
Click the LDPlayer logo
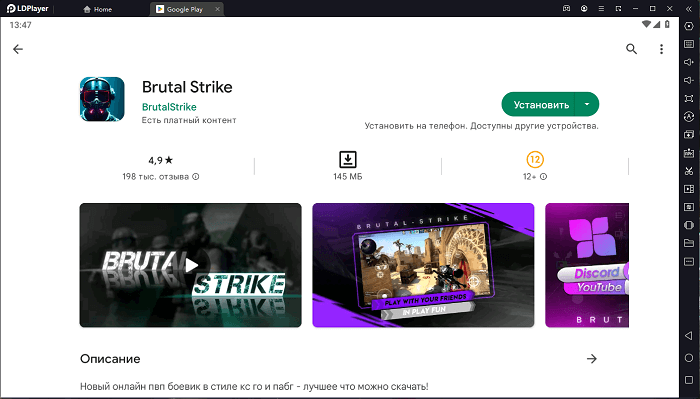point(28,8)
